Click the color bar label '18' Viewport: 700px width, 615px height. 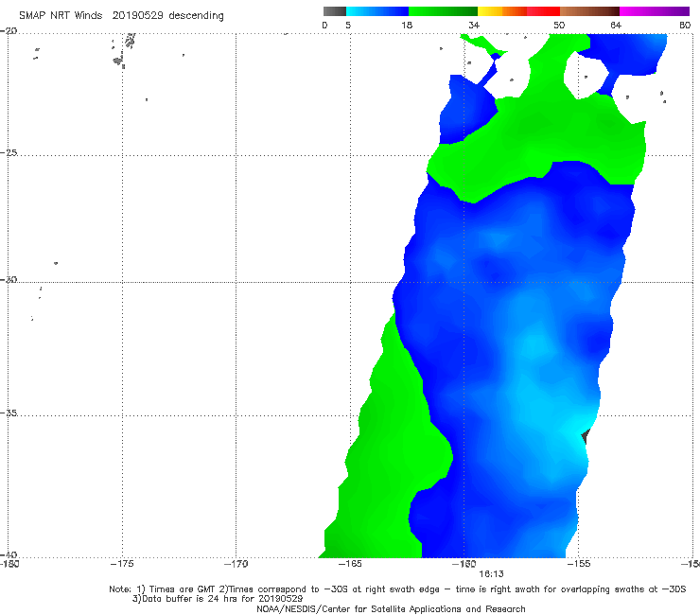[x=407, y=25]
